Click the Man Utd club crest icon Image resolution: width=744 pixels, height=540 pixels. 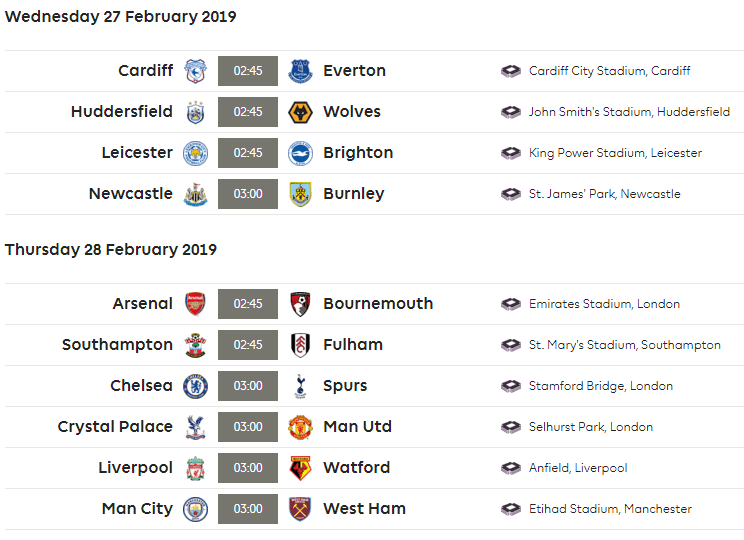pyautogui.click(x=300, y=427)
